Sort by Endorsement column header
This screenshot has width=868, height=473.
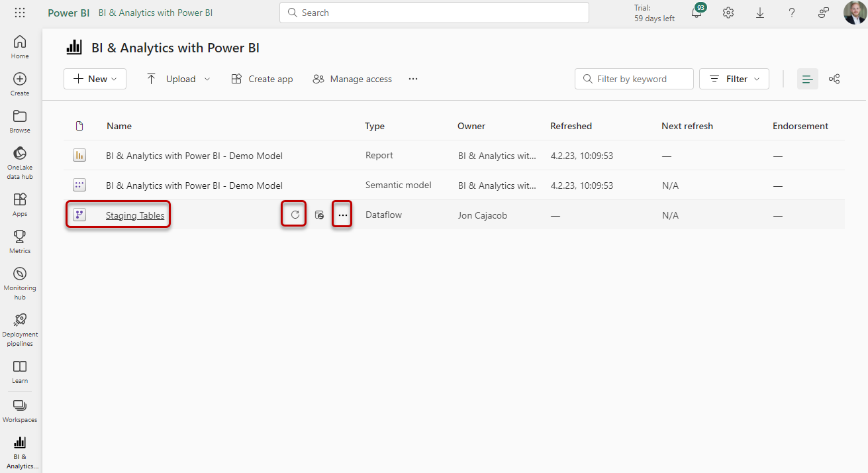pyautogui.click(x=800, y=126)
